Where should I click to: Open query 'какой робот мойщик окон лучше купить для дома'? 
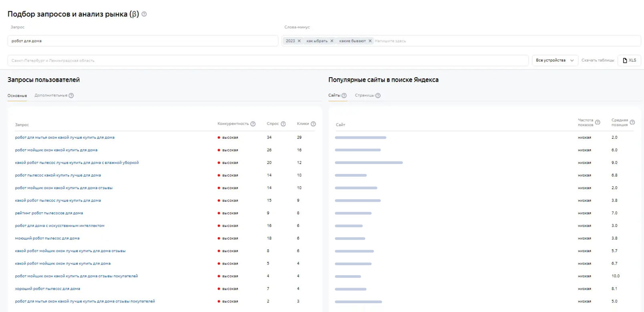63,264
